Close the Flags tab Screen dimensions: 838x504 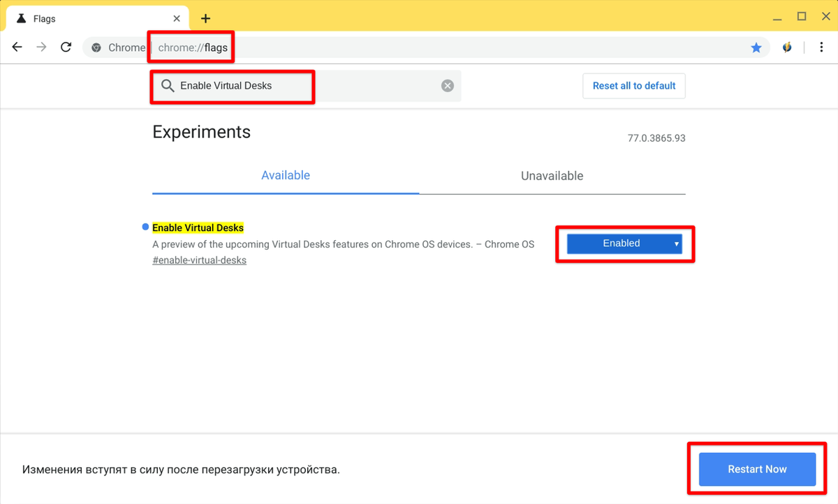point(177,19)
